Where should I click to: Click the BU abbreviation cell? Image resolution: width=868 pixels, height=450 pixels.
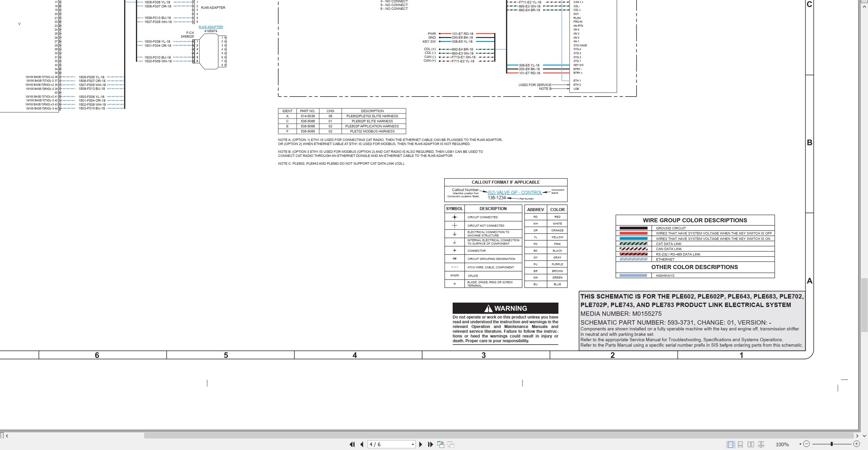tap(535, 284)
